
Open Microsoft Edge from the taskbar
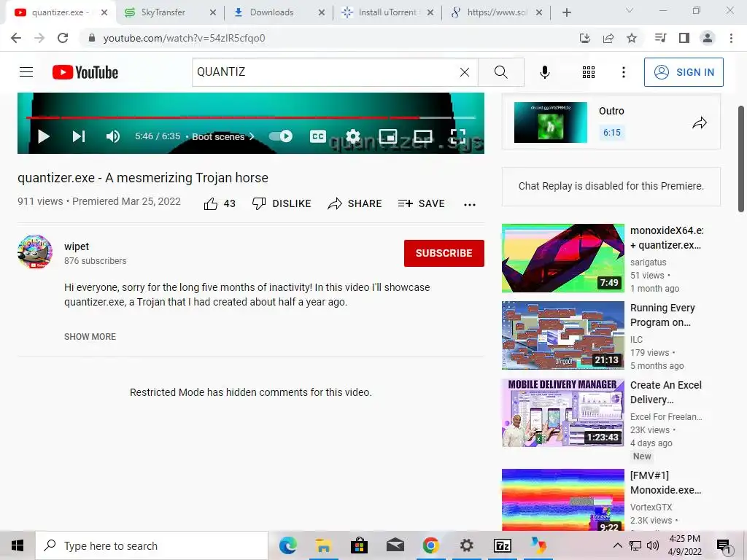[287, 545]
